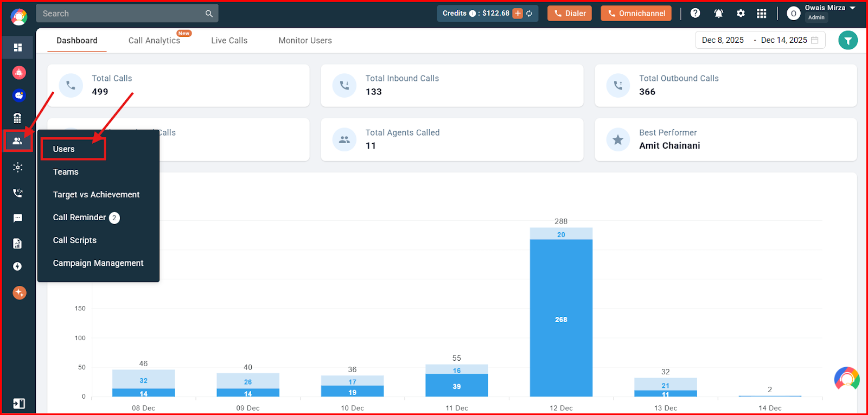Click the 14 Dec axis label
This screenshot has width=868, height=415.
point(770,408)
